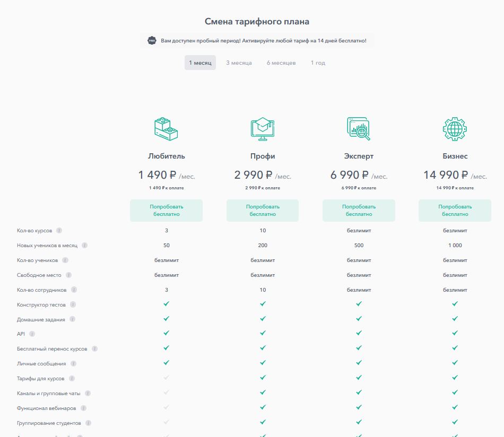Choose the 6 месяцев billing period
The width and height of the screenshot is (504, 437).
pyautogui.click(x=281, y=63)
